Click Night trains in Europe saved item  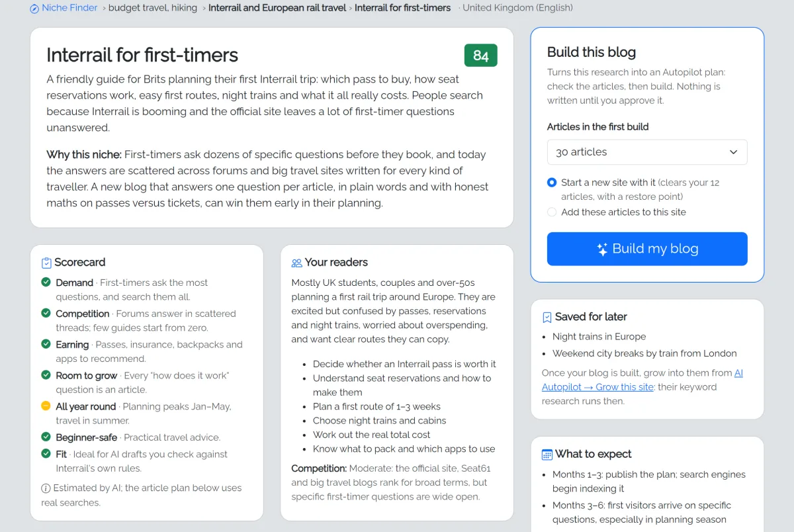[599, 336]
